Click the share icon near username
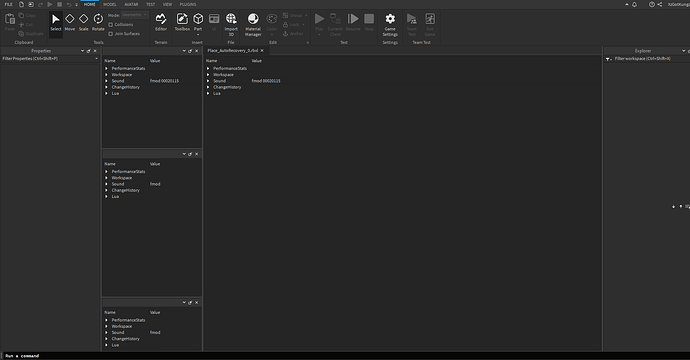Screen dimensions: 690x360 pos(660,4)
